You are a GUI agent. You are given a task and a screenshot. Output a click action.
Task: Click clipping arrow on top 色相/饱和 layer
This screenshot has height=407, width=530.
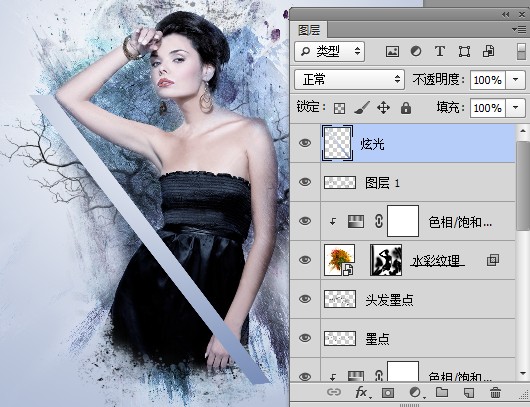(x=333, y=222)
